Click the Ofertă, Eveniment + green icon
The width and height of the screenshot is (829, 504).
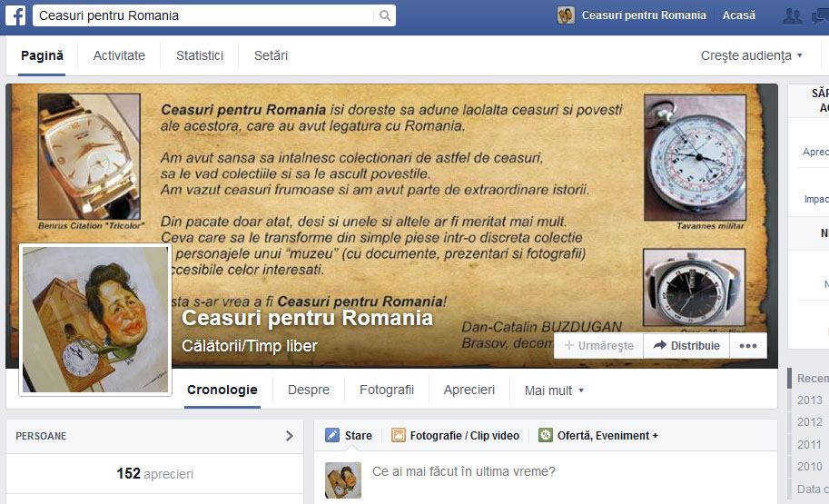pos(545,435)
